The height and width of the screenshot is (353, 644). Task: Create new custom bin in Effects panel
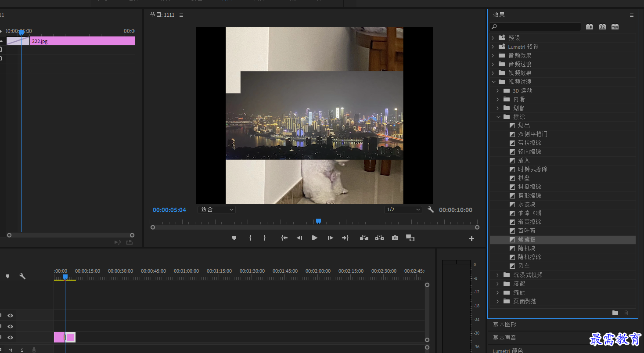(x=615, y=313)
